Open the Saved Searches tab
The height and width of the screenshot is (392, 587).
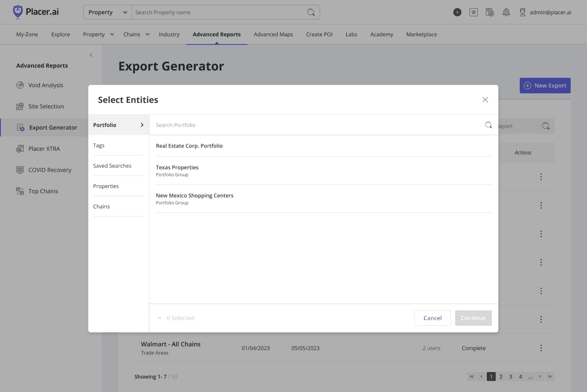pos(113,166)
